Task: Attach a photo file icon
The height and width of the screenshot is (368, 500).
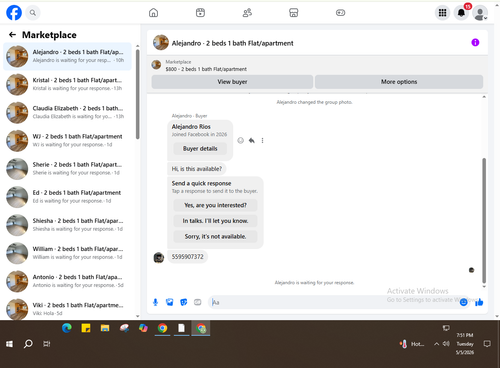Action: point(170,302)
